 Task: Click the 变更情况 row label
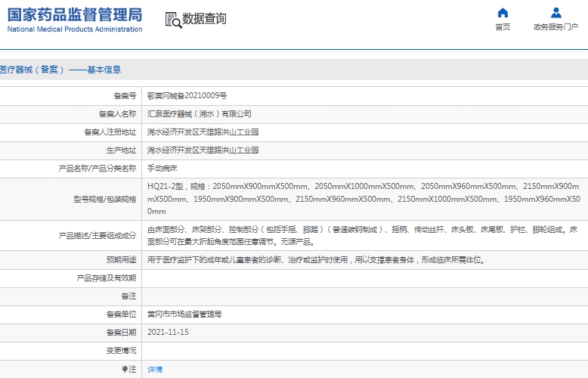121,351
